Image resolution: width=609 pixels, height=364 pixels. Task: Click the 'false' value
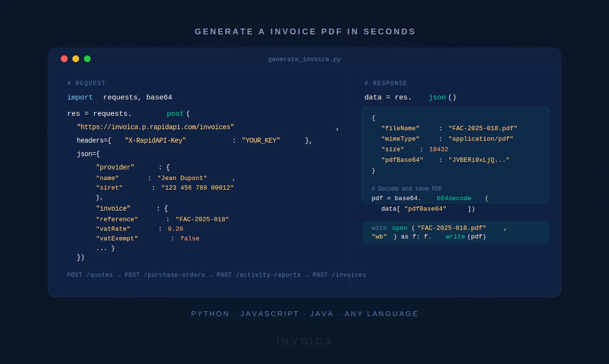click(x=190, y=238)
